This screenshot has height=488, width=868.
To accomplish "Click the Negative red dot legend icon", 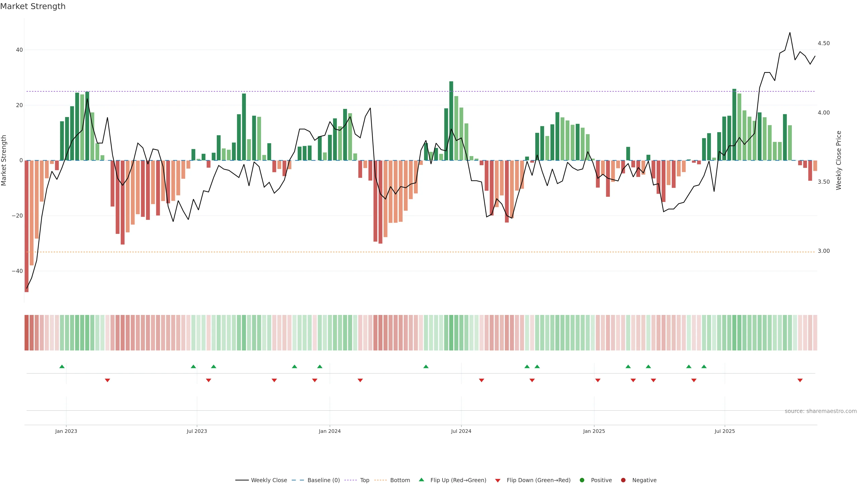I will pos(623,480).
